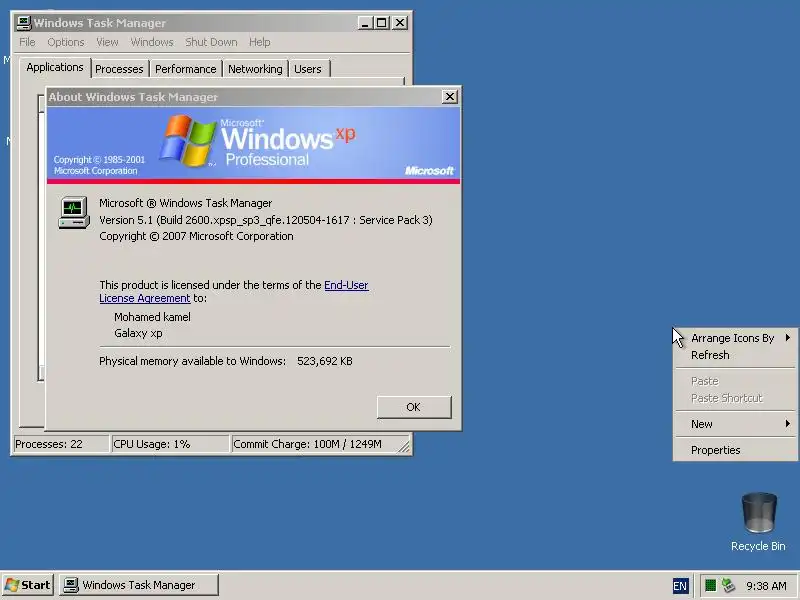The image size is (800, 600).
Task: Switch to the Applications tab
Action: 55,67
